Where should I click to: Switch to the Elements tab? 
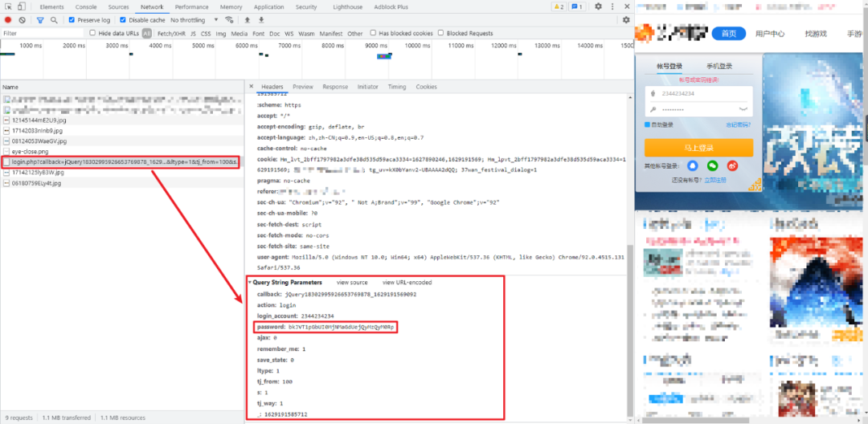tap(51, 7)
